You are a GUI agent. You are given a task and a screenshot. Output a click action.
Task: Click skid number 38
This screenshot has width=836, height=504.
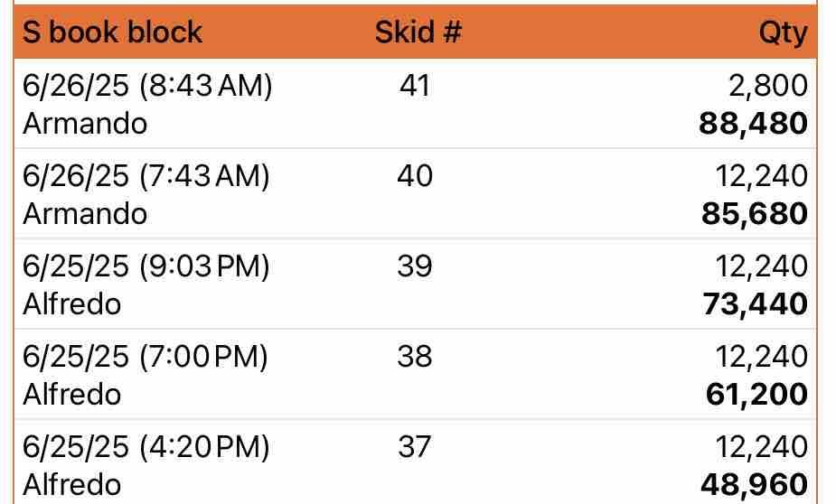[414, 356]
